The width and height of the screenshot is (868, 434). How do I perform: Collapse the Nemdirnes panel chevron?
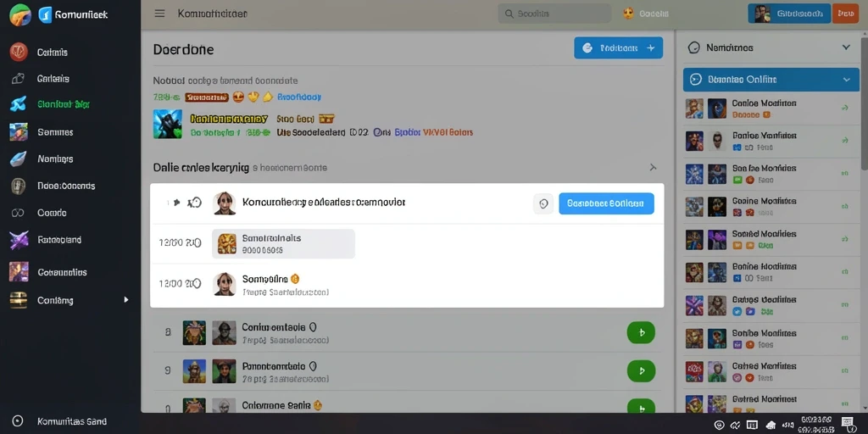click(847, 47)
